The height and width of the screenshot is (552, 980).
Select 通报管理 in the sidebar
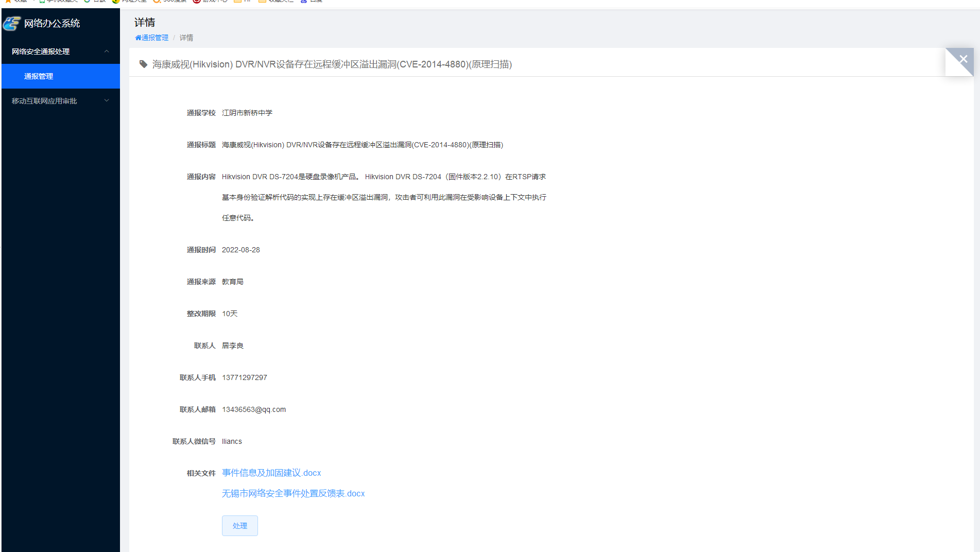click(x=61, y=76)
